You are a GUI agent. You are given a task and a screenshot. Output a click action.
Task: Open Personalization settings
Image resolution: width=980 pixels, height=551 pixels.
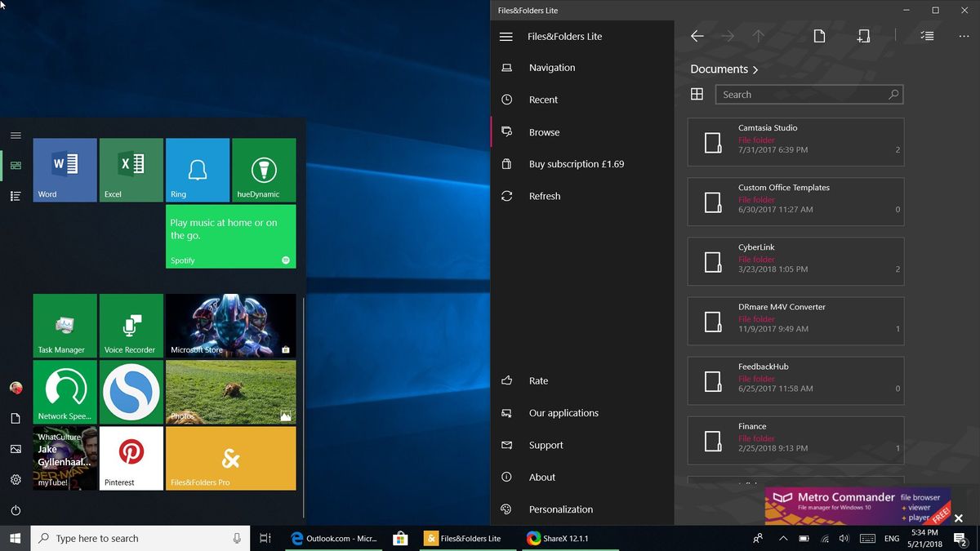tap(562, 509)
